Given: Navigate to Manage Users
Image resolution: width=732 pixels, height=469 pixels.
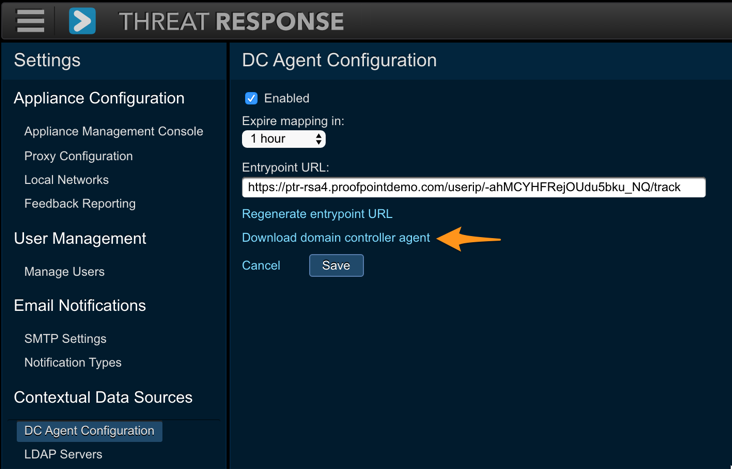Looking at the screenshot, I should pos(64,271).
